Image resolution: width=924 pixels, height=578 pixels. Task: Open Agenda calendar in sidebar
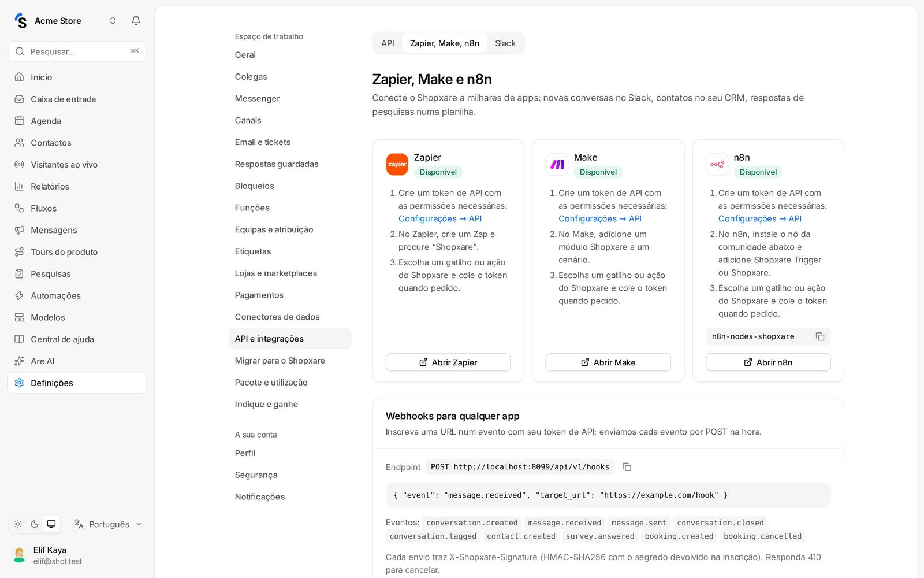(x=77, y=121)
